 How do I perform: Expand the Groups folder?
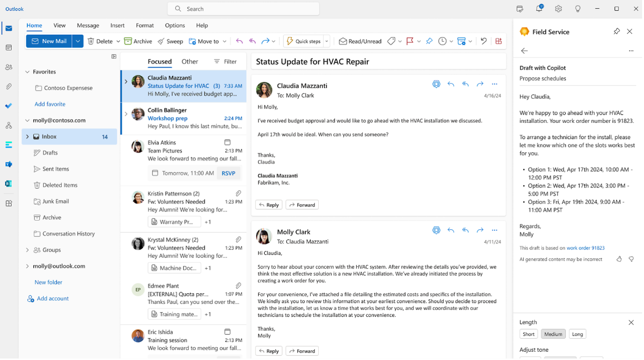[27, 250]
